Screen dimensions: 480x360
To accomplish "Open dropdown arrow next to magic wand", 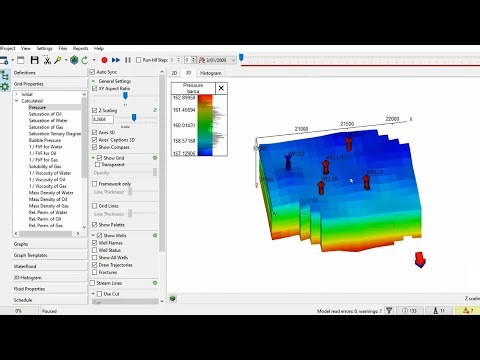I will (66, 60).
